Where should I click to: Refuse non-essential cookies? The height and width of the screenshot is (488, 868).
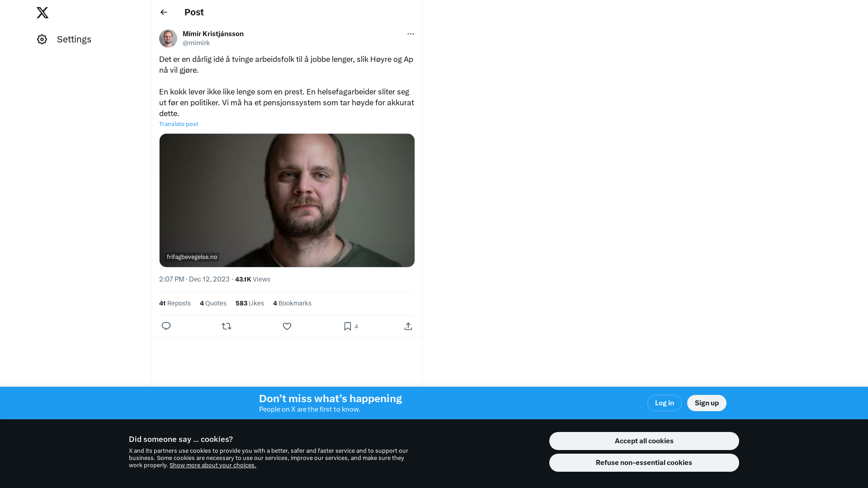[644, 463]
